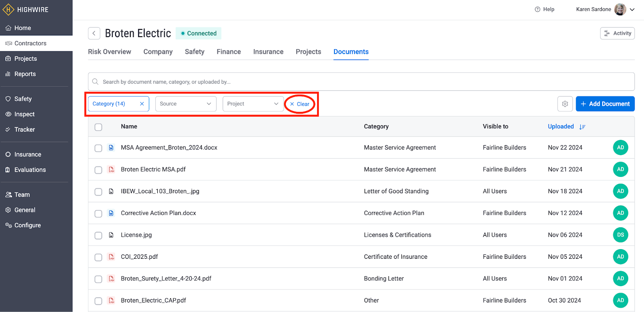Open the COI_2025.pdf document
This screenshot has width=644, height=312.
(x=139, y=256)
